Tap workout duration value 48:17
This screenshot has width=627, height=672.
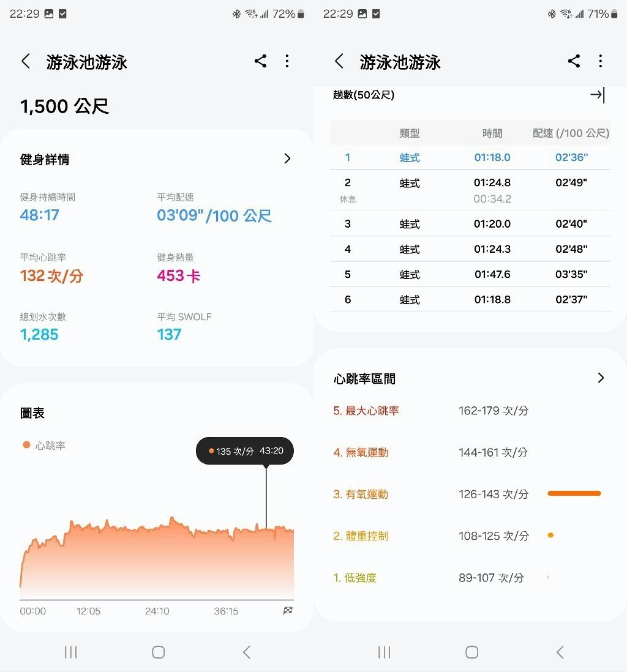[x=39, y=215]
